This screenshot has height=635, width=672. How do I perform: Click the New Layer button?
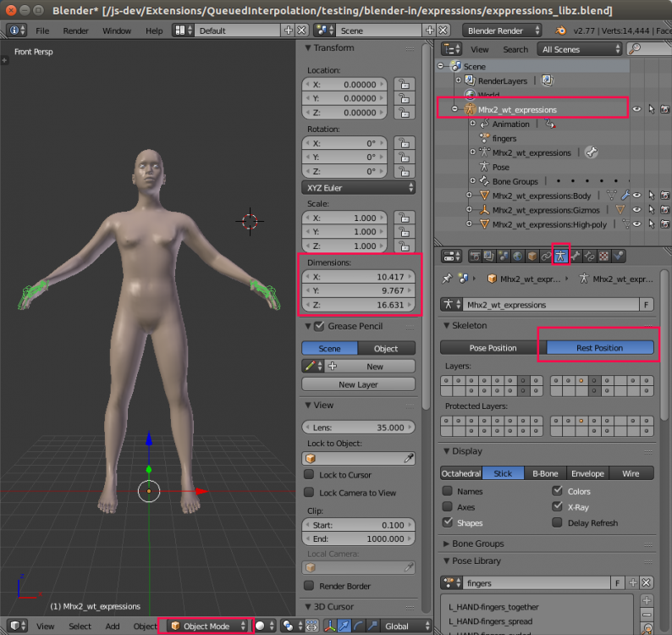pyautogui.click(x=358, y=384)
